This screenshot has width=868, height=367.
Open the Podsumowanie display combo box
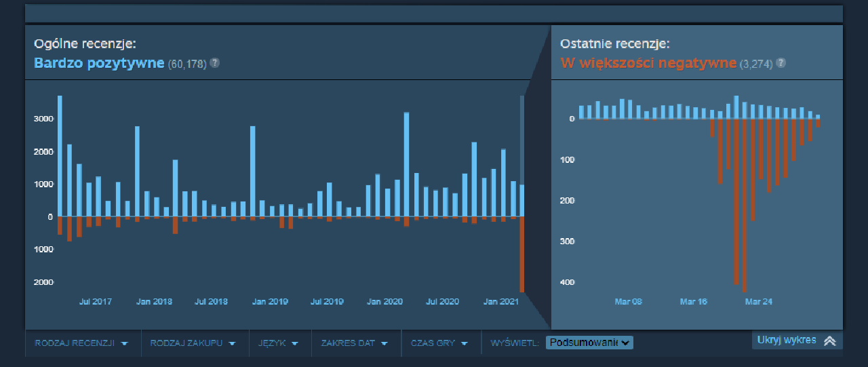pos(589,343)
